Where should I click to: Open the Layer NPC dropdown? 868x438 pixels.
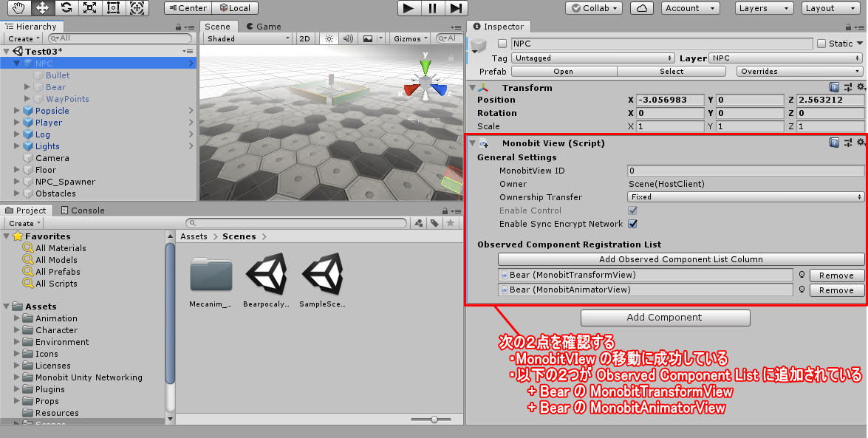coord(786,58)
